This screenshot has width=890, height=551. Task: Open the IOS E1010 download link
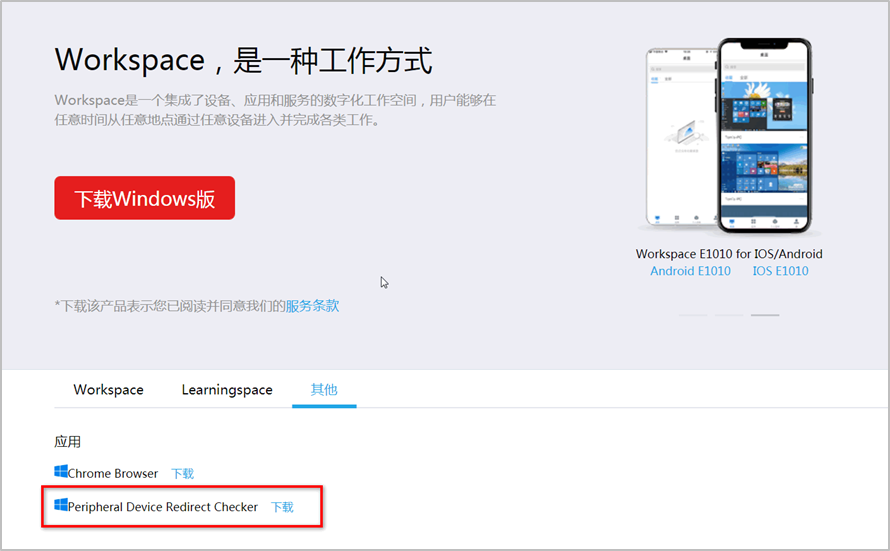click(780, 271)
